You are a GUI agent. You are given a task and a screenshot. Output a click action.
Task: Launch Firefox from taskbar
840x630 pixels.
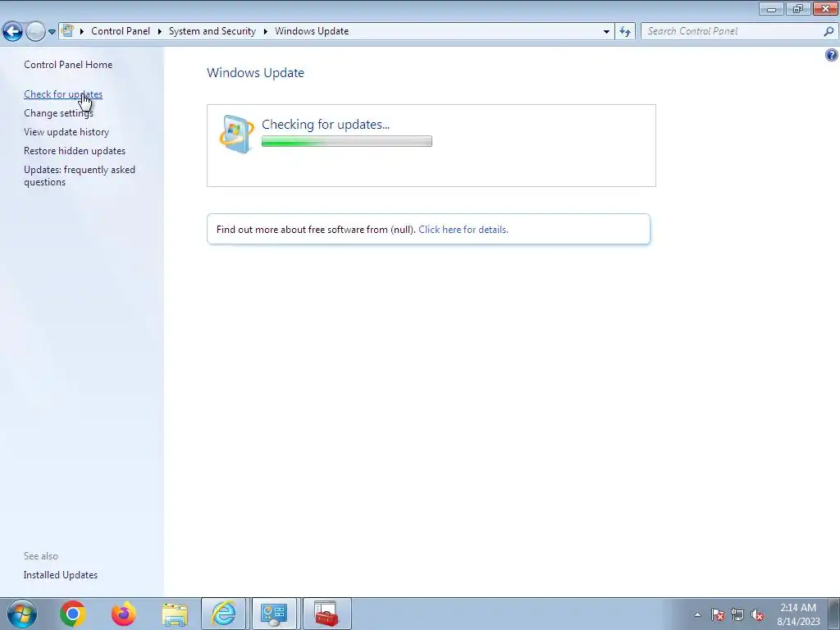(124, 614)
